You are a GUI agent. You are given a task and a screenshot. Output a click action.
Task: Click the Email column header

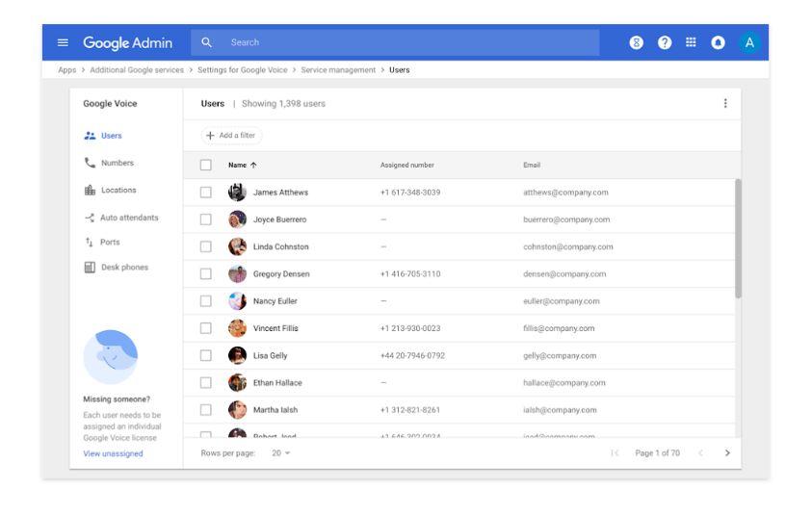click(x=532, y=166)
